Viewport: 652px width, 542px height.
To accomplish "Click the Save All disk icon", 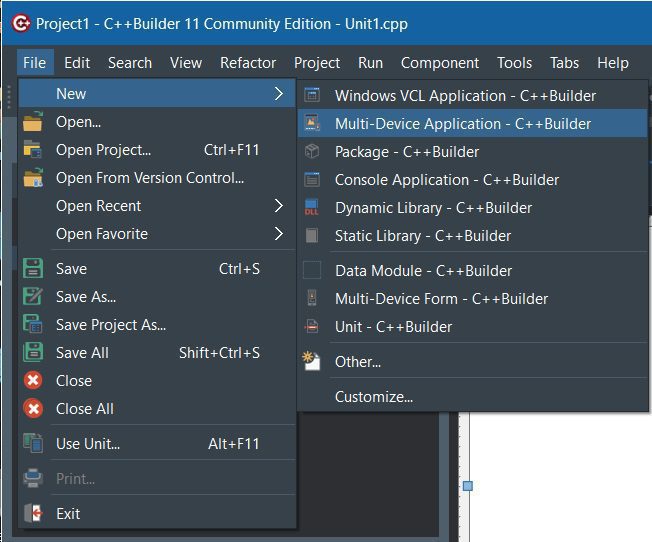I will click(x=33, y=352).
